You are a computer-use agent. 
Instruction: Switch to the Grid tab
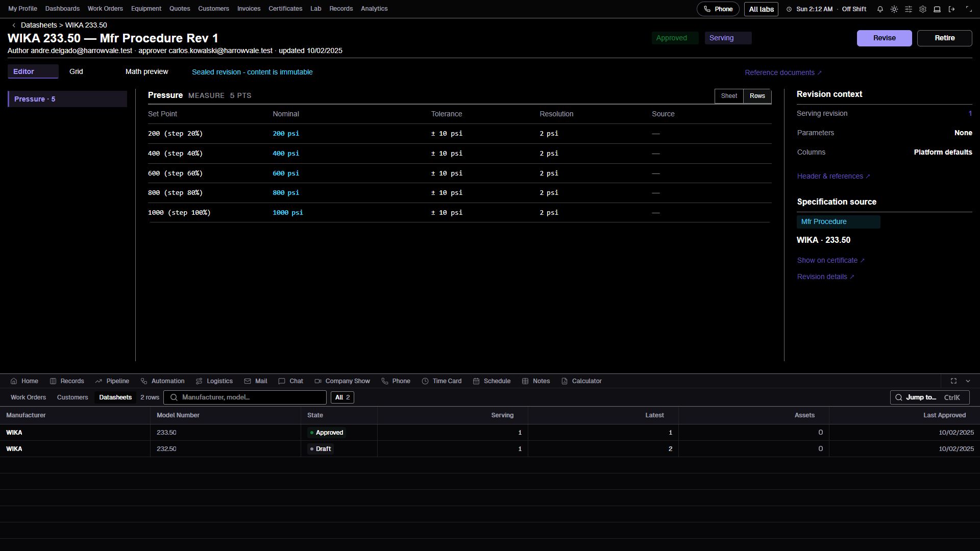(x=76, y=72)
